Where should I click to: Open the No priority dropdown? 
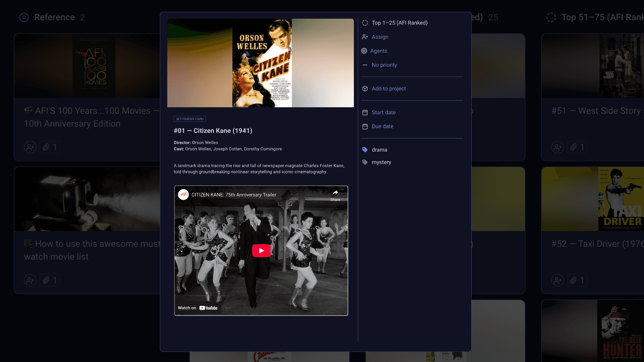click(384, 65)
